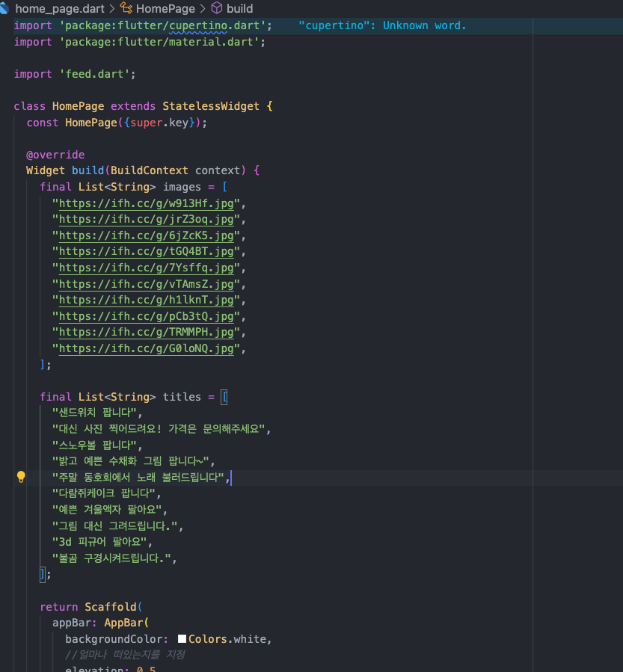This screenshot has width=623, height=672.
Task: Click the string "샌드위치 팝니다"
Action: click(x=94, y=413)
